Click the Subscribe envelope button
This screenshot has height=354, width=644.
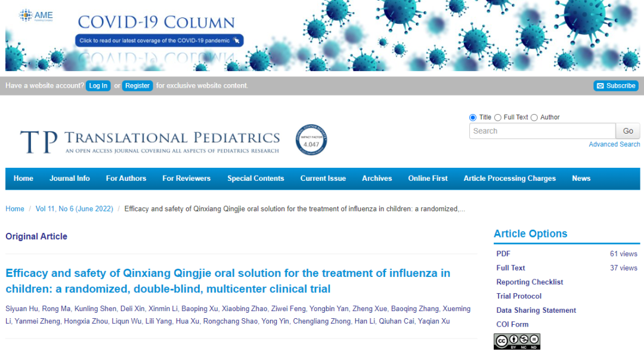click(x=616, y=86)
